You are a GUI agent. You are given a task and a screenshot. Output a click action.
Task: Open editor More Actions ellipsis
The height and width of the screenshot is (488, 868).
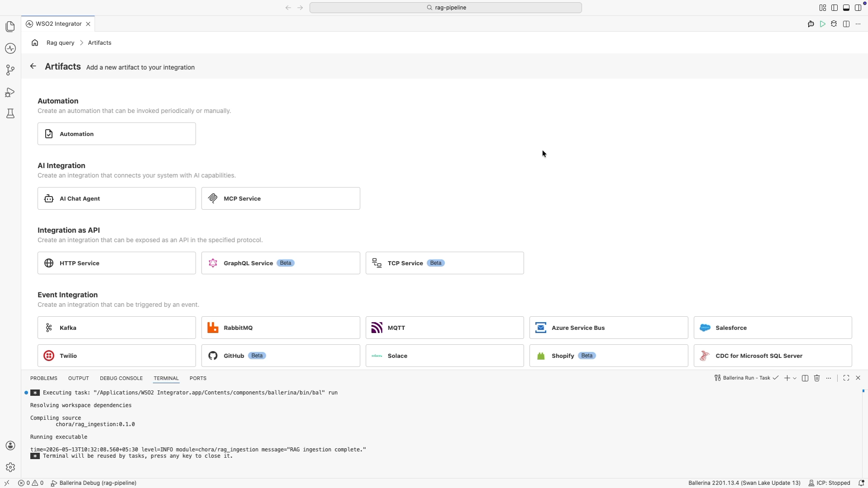(x=858, y=24)
